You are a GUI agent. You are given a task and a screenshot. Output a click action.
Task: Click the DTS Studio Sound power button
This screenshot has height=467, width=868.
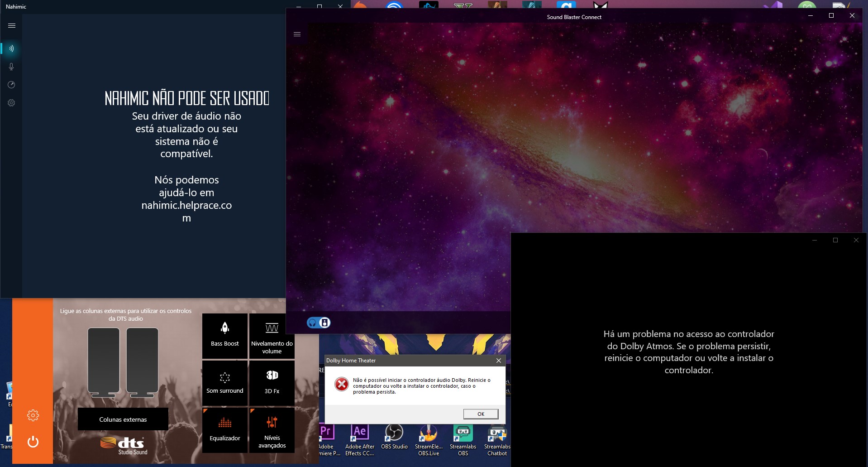click(33, 442)
